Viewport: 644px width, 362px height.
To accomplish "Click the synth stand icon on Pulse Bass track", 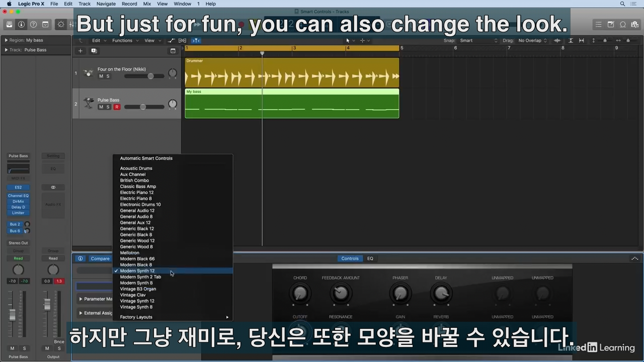I will click(89, 104).
